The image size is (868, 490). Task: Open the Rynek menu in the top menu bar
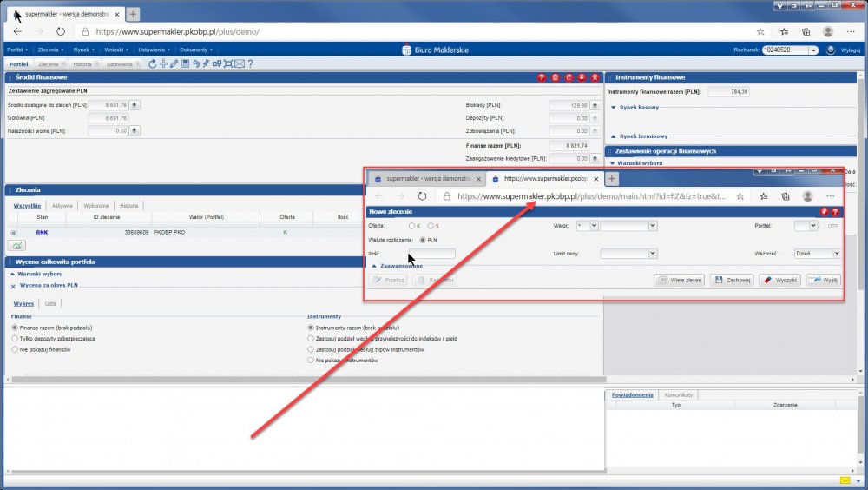(83, 50)
